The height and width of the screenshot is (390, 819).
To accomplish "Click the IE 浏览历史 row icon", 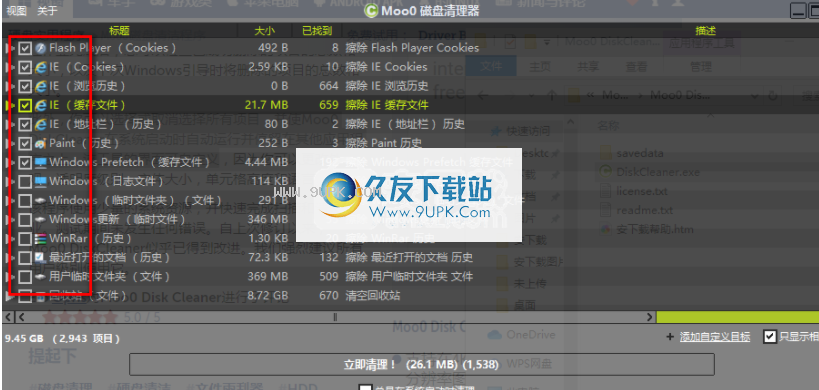I will coord(40,86).
